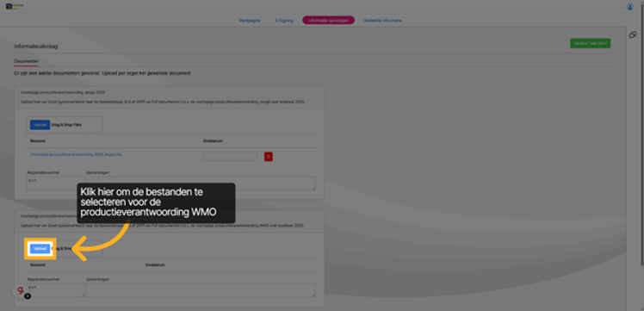Select the Informatie aanvragen tab
Viewport: 644px width, 311px height.
pyautogui.click(x=328, y=21)
